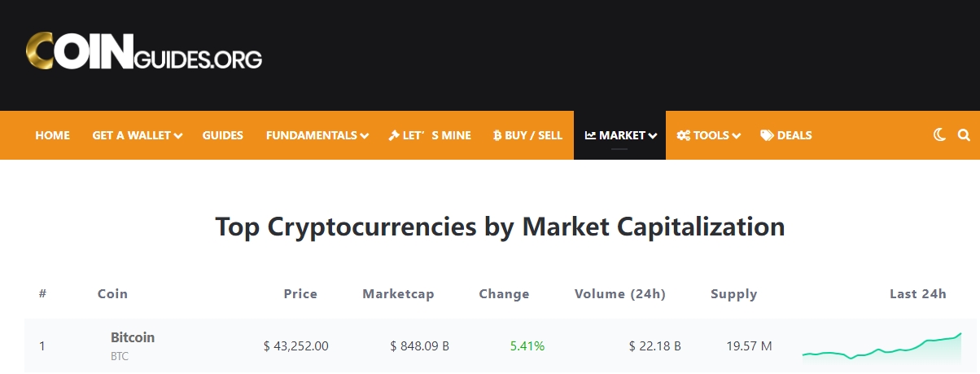The width and height of the screenshot is (980, 374).
Task: Sort by Marketcap column header
Action: tap(398, 294)
